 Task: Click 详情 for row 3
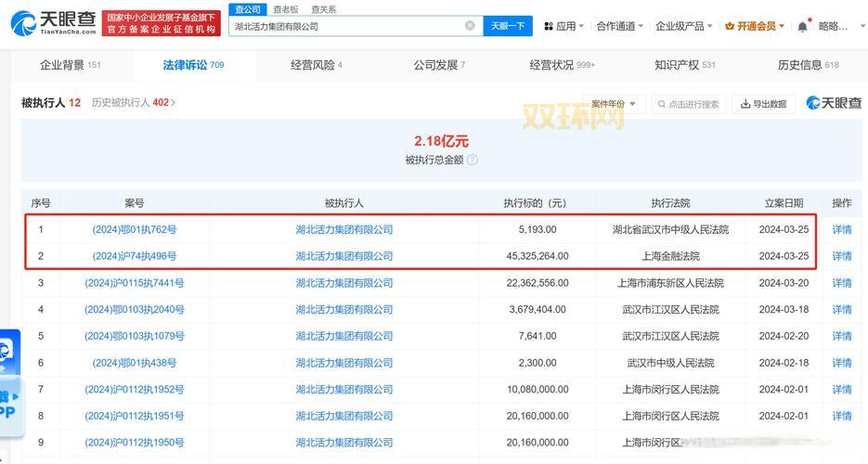point(842,283)
